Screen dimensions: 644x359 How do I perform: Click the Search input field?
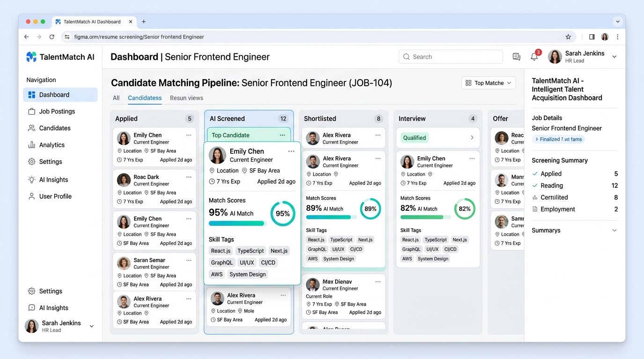point(451,57)
